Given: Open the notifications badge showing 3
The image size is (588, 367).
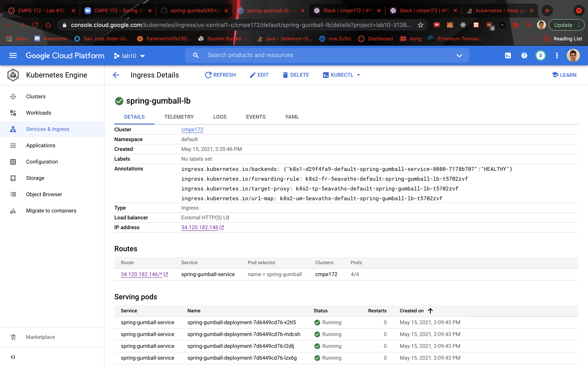Looking at the screenshot, I should (x=540, y=56).
